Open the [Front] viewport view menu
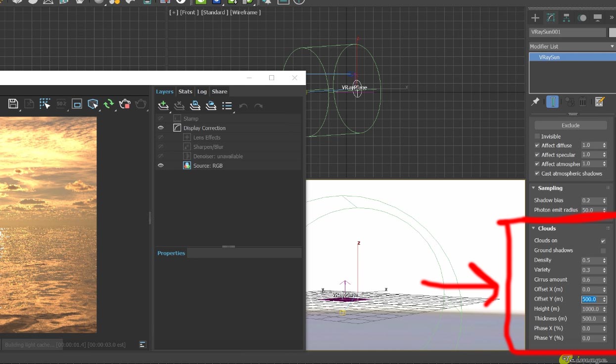This screenshot has width=616, height=364. [189, 12]
